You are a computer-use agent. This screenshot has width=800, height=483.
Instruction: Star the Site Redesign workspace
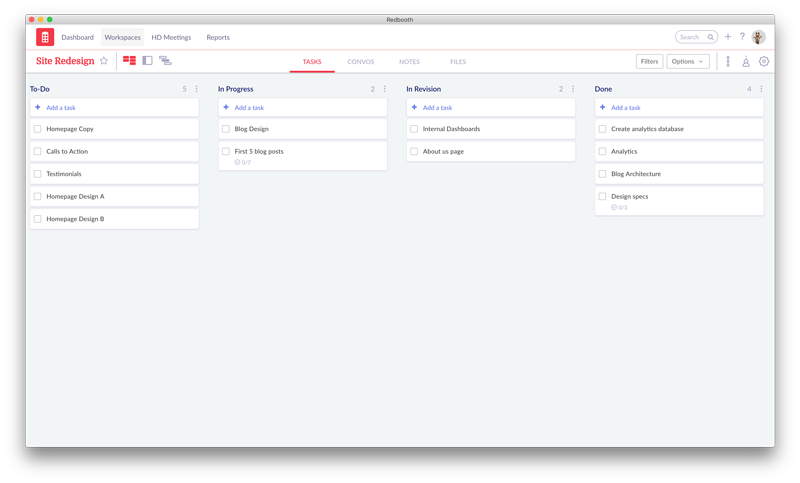[103, 61]
